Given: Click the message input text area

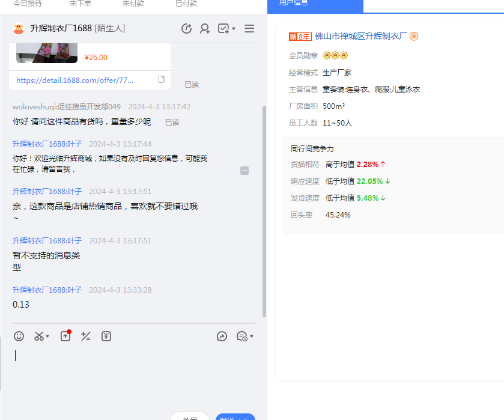Looking at the screenshot, I should coord(132,373).
